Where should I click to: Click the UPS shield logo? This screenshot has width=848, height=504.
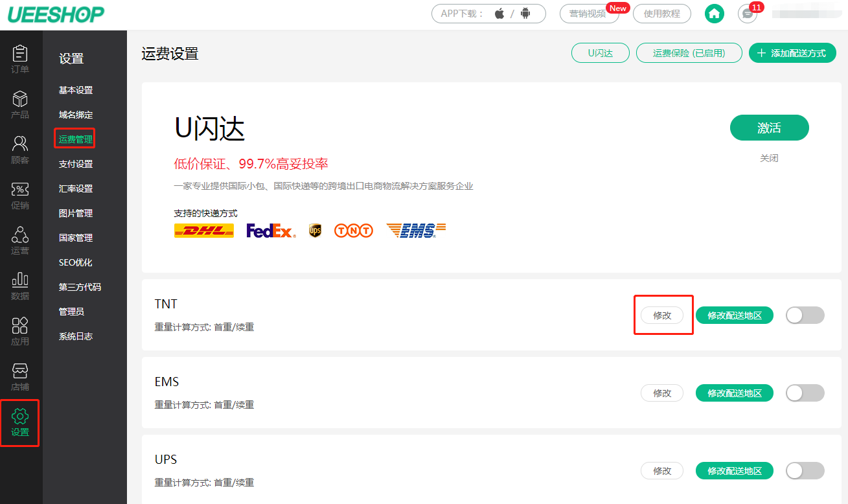pos(315,231)
